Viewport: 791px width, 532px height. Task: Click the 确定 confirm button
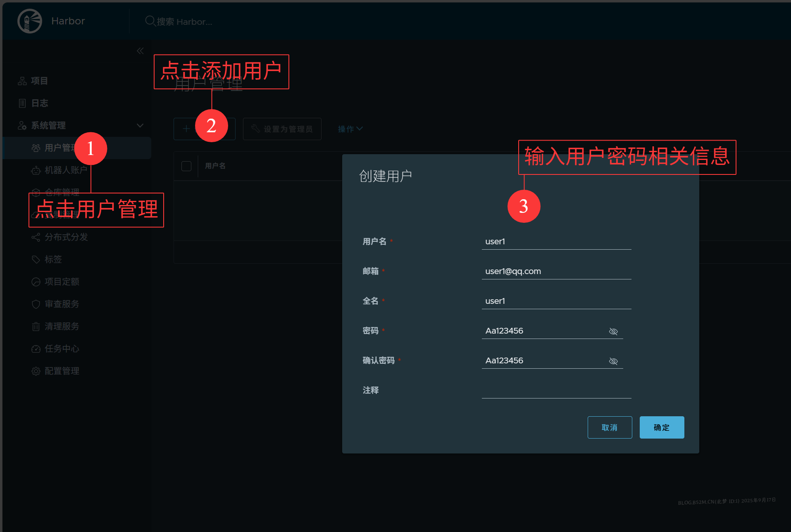click(x=661, y=427)
